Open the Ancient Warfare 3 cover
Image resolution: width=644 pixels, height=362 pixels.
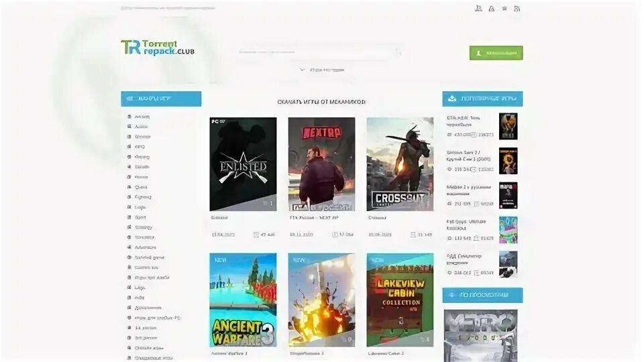(243, 300)
